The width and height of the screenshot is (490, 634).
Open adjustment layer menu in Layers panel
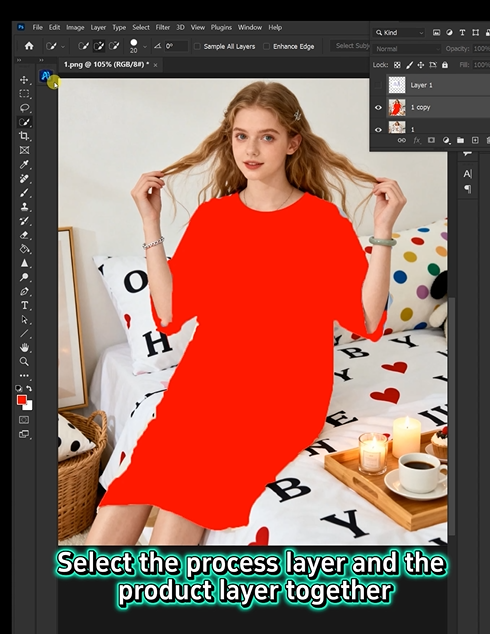pyautogui.click(x=446, y=140)
